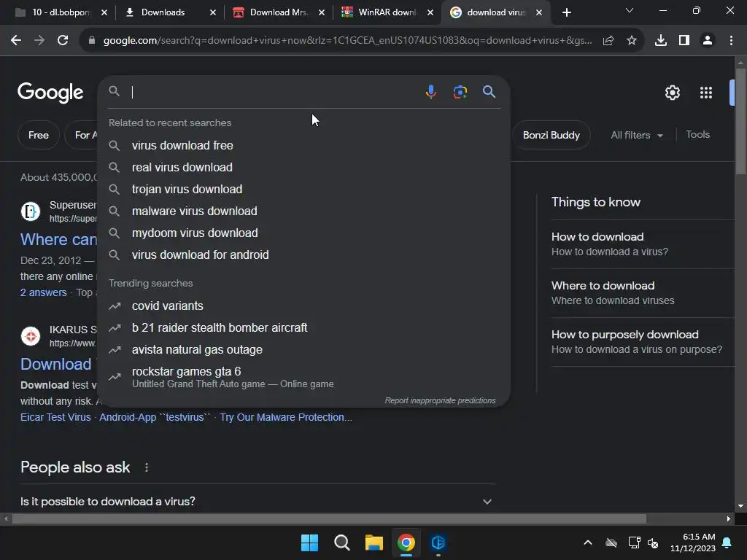
Task: Open Chrome three-dot menu
Action: [731, 41]
